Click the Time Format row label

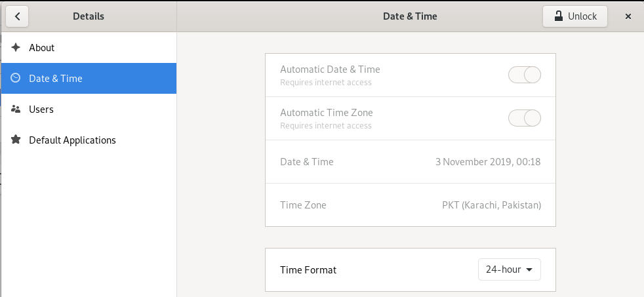click(308, 269)
